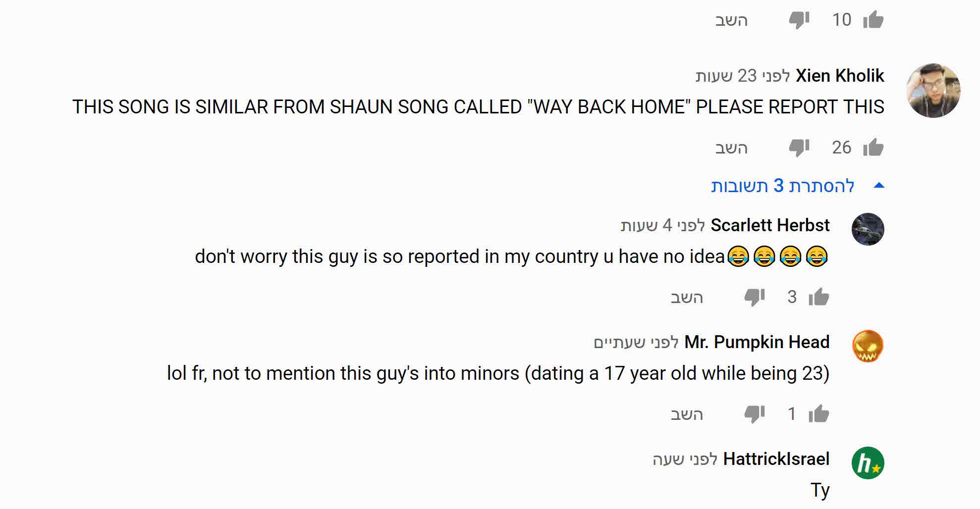Image resolution: width=980 pixels, height=509 pixels.
Task: Open Xien Kholik's profile picture
Action: (933, 91)
